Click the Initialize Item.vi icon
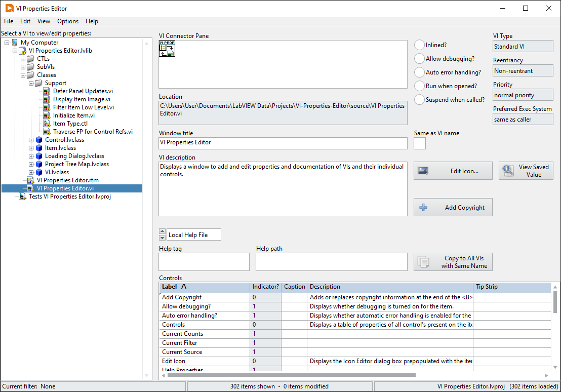 (47, 115)
